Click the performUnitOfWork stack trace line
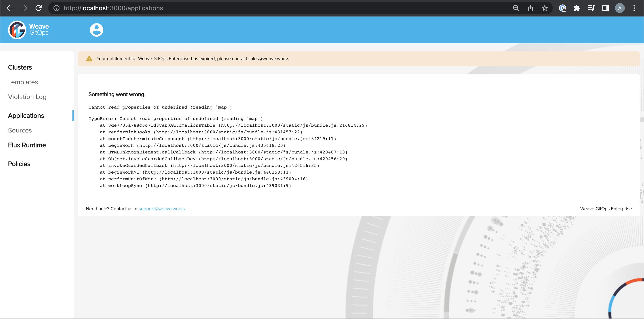This screenshot has height=319, width=644. pos(204,179)
